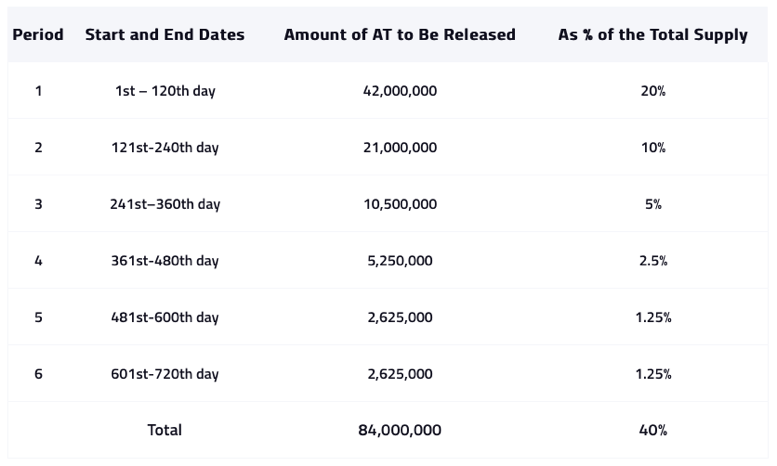Select the 121st-240th day cell
The image size is (777, 466).
[x=165, y=148]
